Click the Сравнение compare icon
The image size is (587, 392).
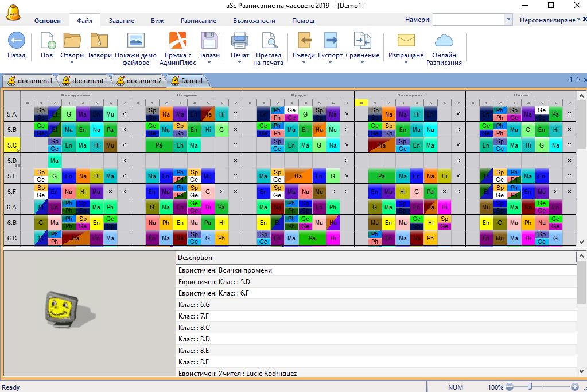[x=362, y=41]
